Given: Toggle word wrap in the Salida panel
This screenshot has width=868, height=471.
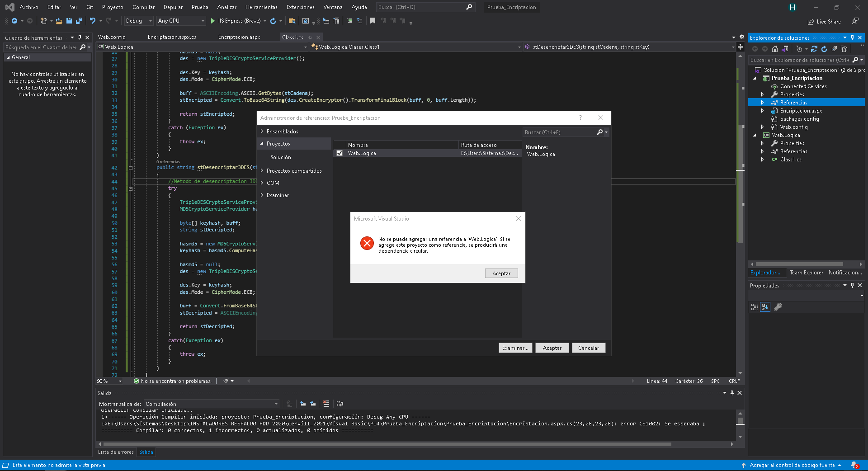Looking at the screenshot, I should pyautogui.click(x=340, y=404).
